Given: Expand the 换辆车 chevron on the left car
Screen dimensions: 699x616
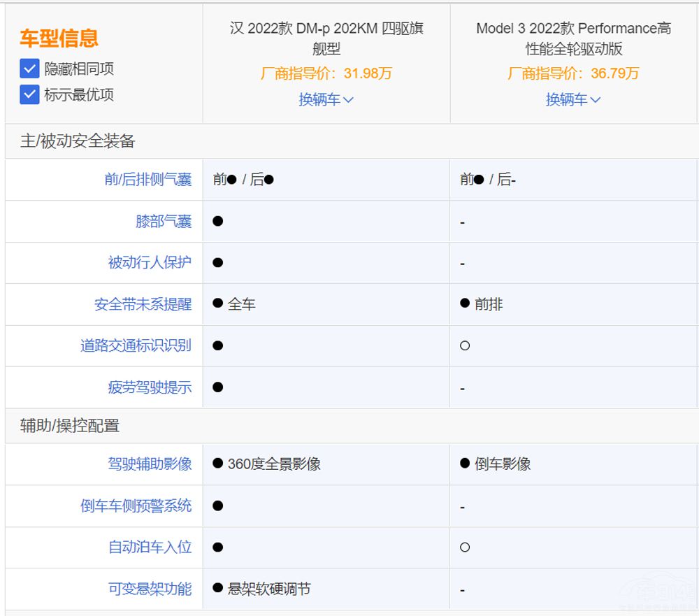Looking at the screenshot, I should (348, 99).
